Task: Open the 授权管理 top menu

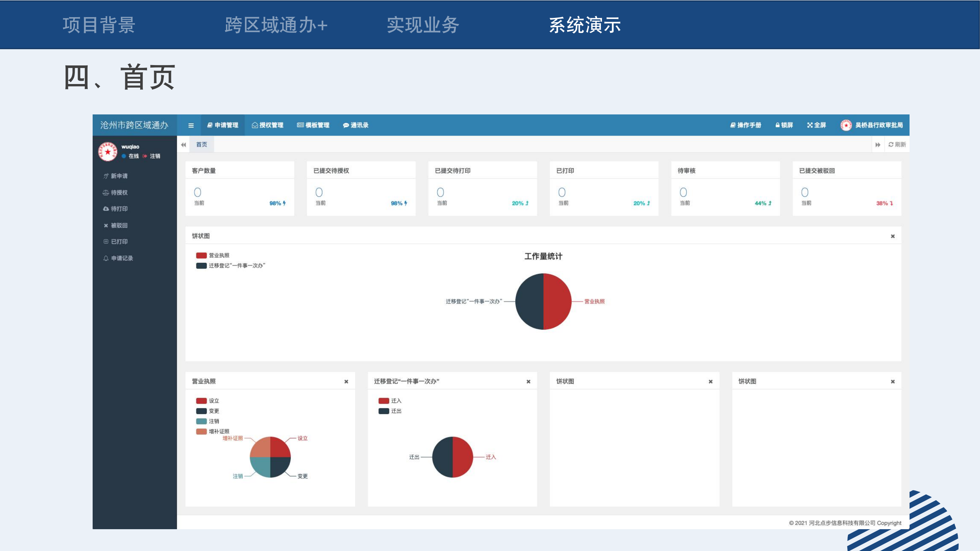Action: click(268, 125)
